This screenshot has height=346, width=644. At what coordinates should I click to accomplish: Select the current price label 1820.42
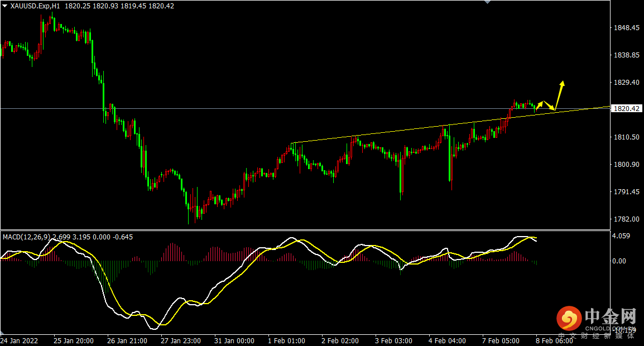[x=626, y=109]
